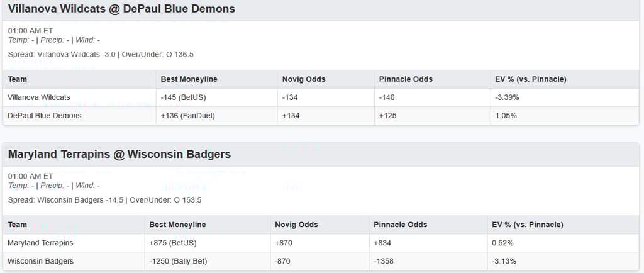Select the +136 (FanDuel) moneyline cell
644x273 pixels.
[x=186, y=116]
